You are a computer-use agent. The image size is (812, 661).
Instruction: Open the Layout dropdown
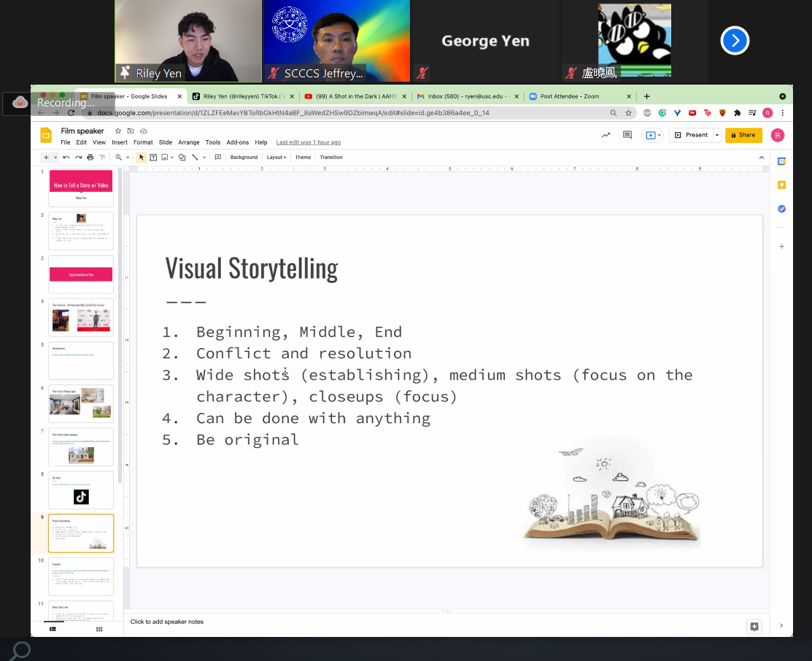pyautogui.click(x=277, y=158)
